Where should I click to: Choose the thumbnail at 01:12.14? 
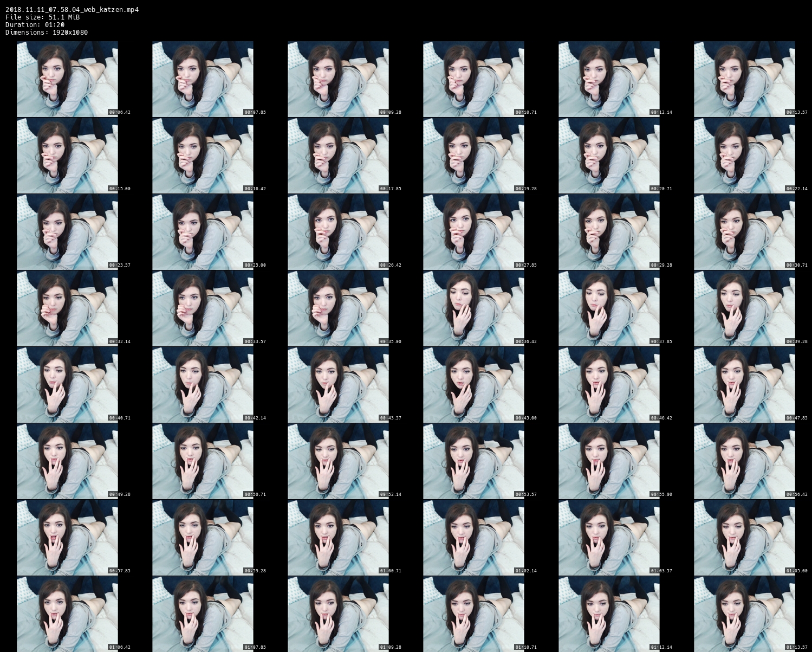609,614
